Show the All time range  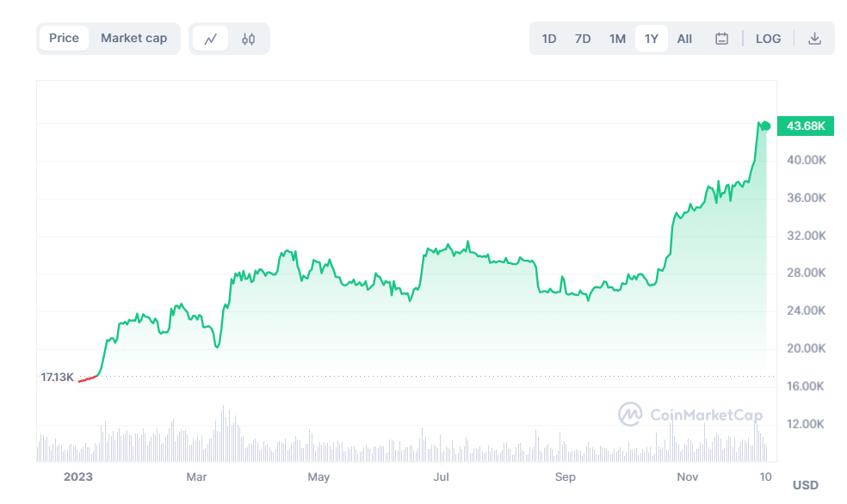point(684,39)
